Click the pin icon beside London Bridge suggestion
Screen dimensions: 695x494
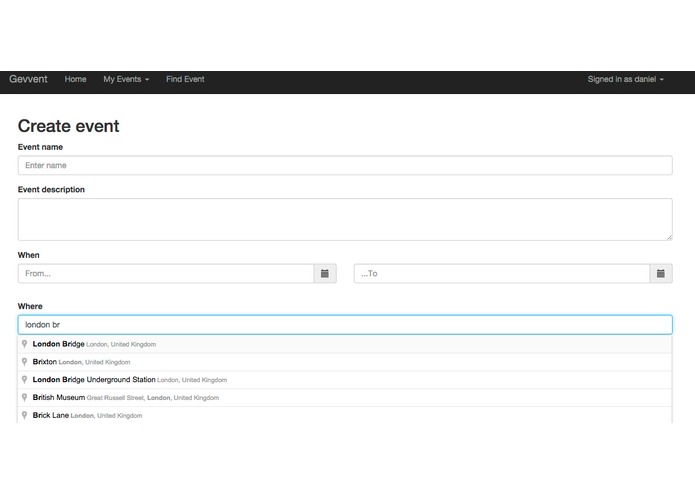[25, 344]
